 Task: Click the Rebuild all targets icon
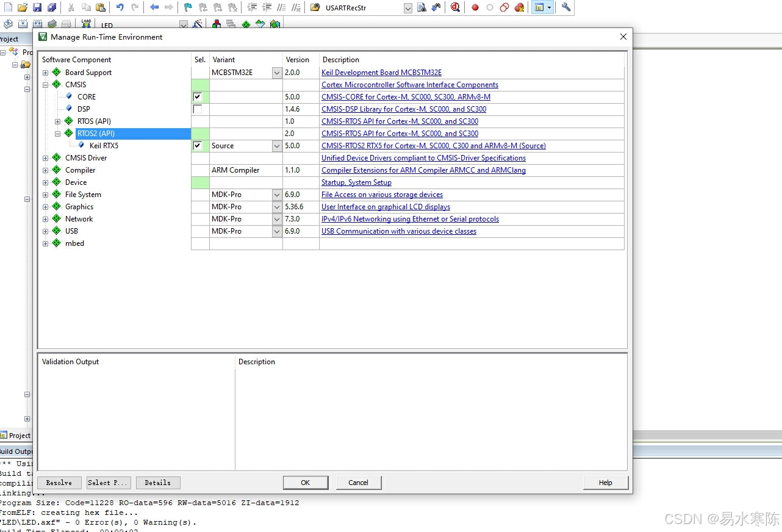[37, 24]
